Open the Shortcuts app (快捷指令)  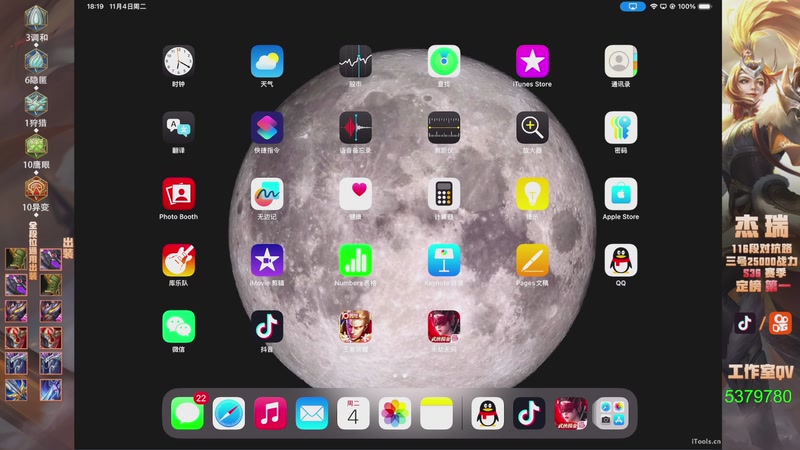267,128
